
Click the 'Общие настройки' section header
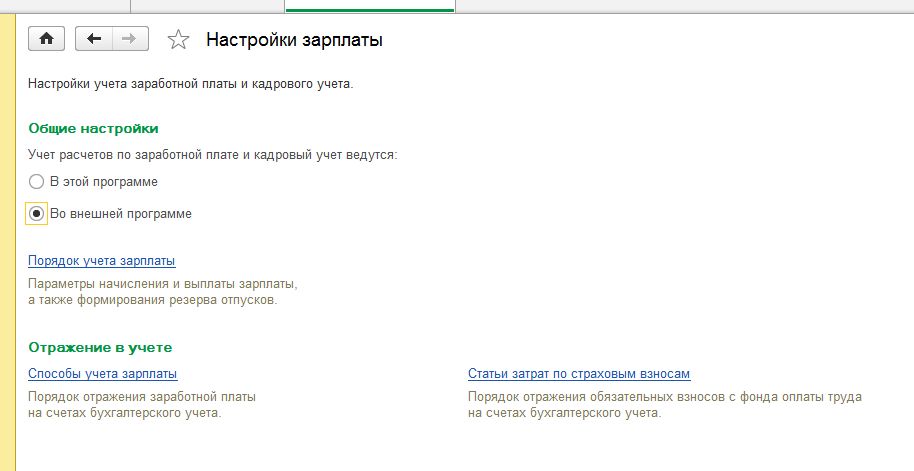93,129
